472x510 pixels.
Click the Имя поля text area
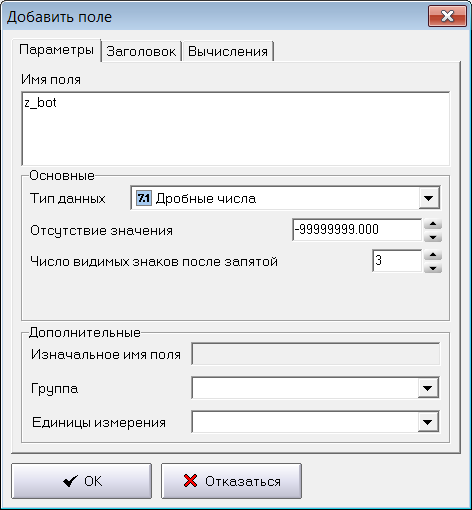coord(236,129)
